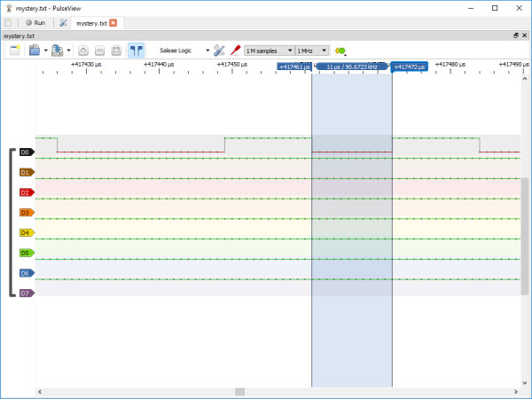
Task: Close the mystery.txt view panel
Action: (x=525, y=35)
